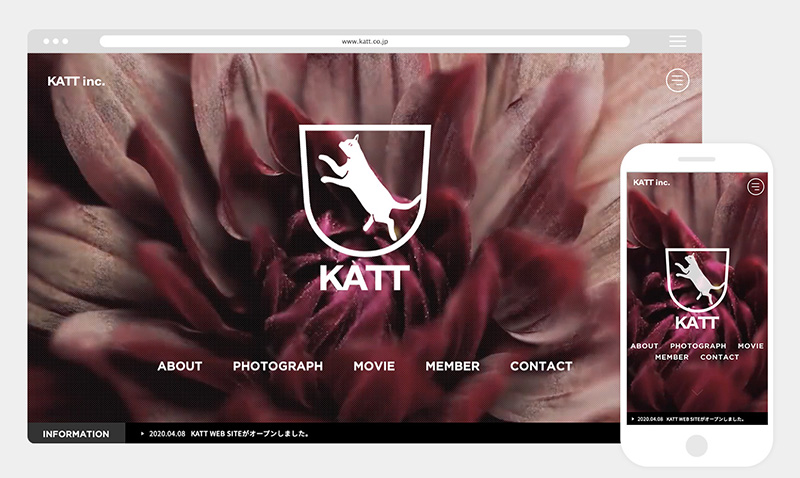Click the triangle arrow beside the desktop news date

pos(143,434)
